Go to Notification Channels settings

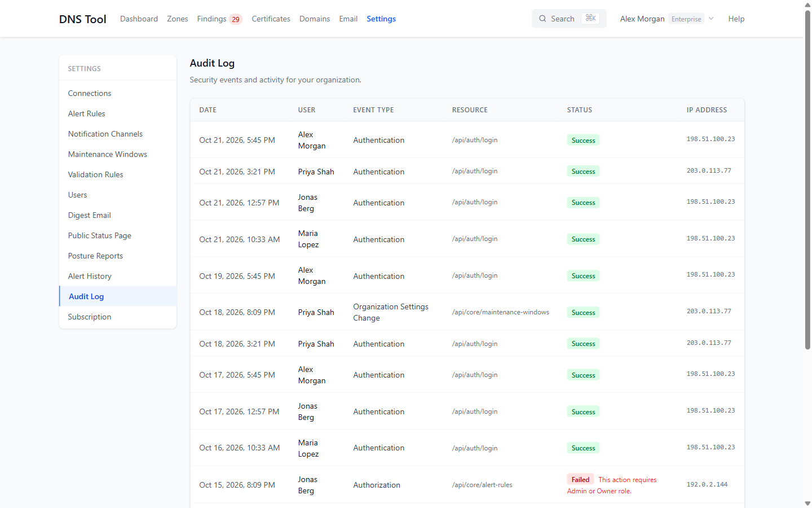coord(118,134)
